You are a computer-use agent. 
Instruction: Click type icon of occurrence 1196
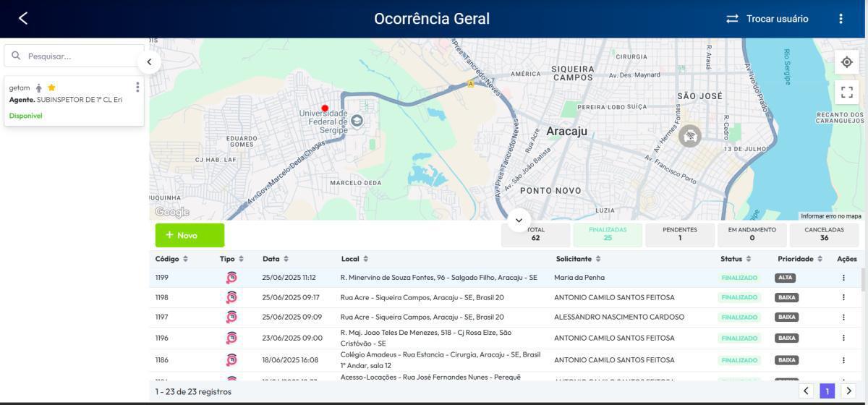coord(231,337)
